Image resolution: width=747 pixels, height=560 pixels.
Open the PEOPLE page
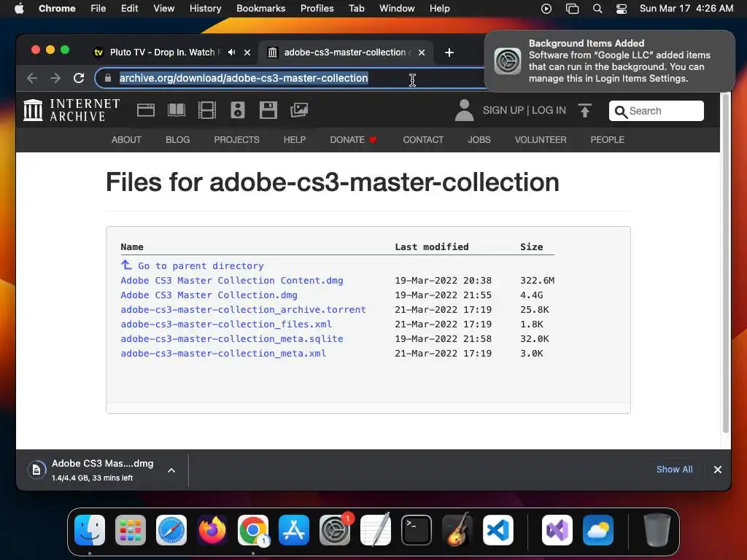pos(608,140)
